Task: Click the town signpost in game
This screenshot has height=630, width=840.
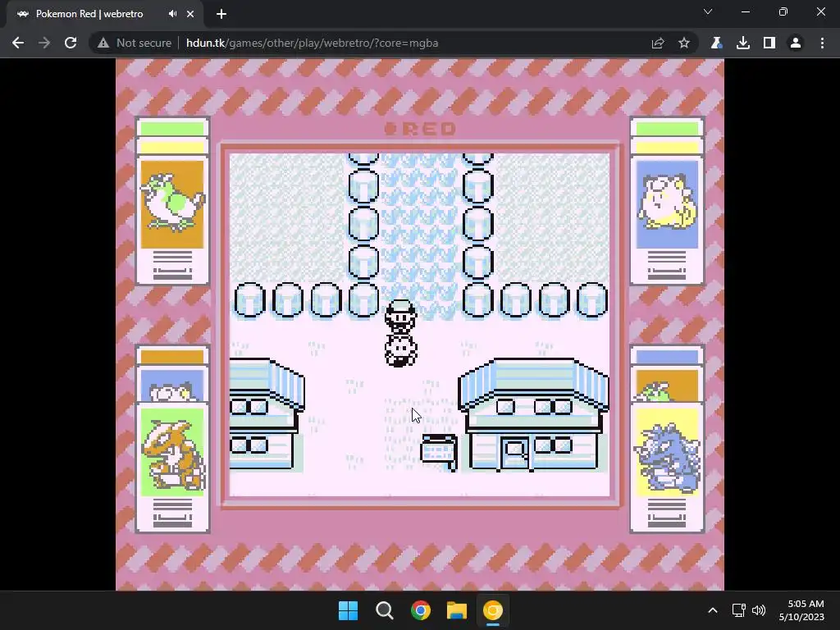Action: click(440, 452)
